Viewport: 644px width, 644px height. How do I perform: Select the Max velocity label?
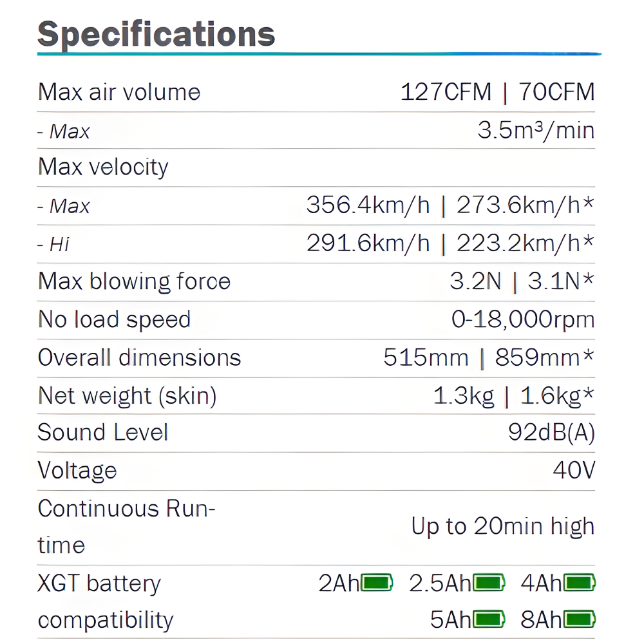(x=103, y=167)
